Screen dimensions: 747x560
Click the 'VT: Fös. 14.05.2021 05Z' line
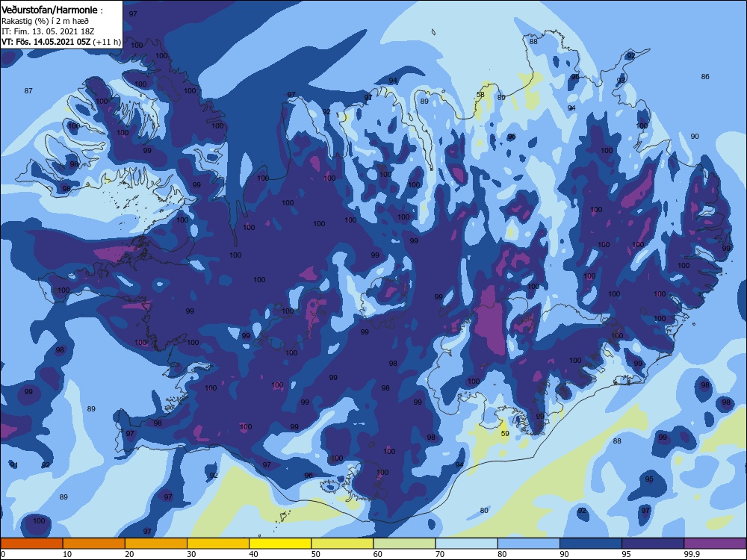pyautogui.click(x=46, y=42)
